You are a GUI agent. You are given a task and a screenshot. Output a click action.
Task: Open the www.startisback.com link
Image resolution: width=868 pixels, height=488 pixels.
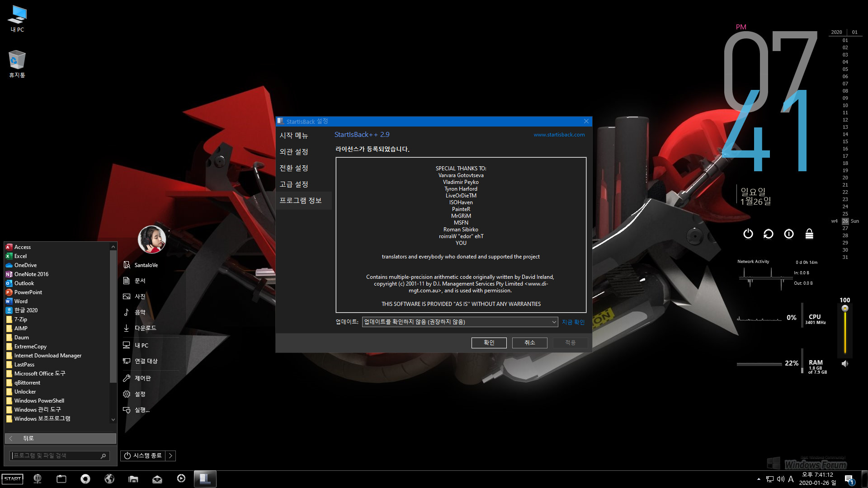(x=559, y=135)
